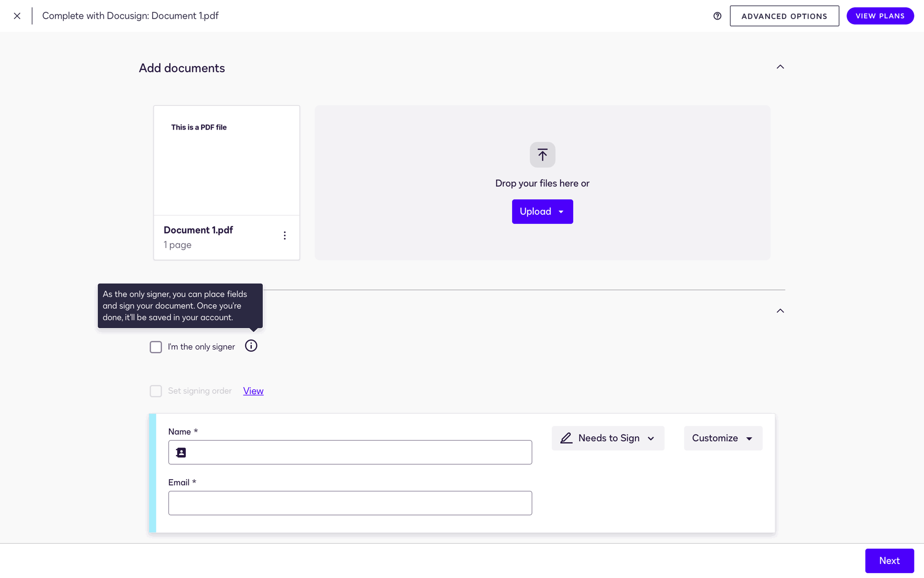This screenshot has height=578, width=924.
Task: Open the help question mark icon
Action: pos(717,16)
